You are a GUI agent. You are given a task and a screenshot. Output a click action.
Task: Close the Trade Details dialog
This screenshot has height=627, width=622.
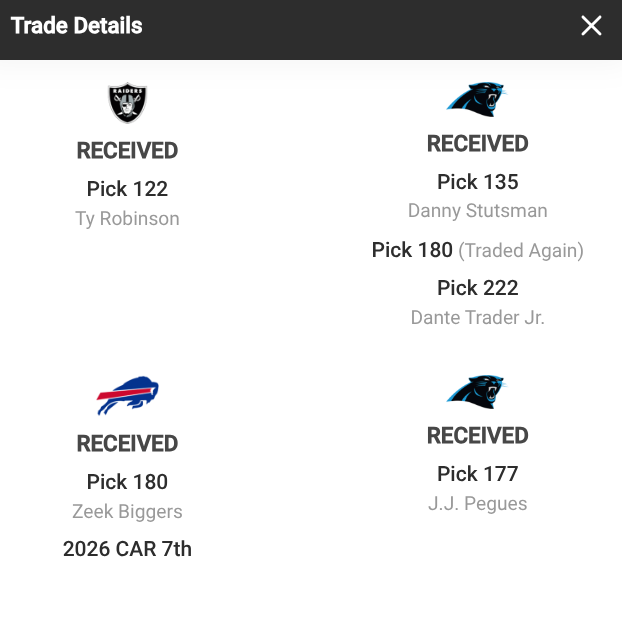591,26
